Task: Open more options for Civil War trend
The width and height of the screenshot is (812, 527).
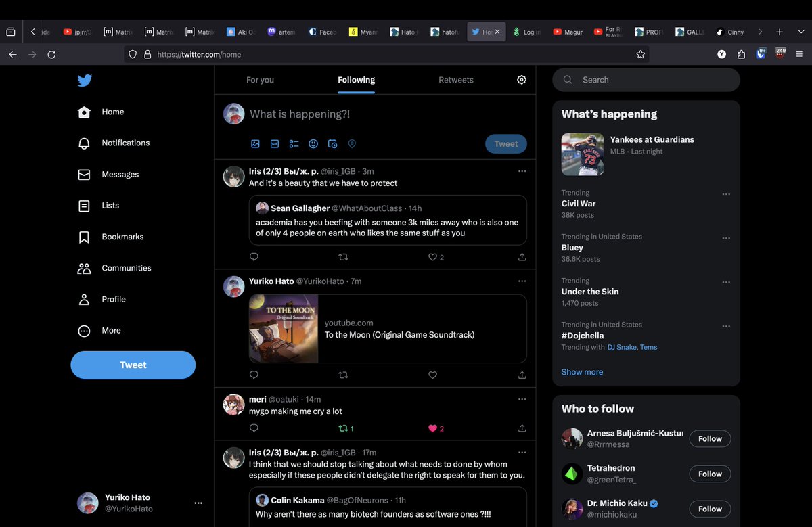Action: 726,194
